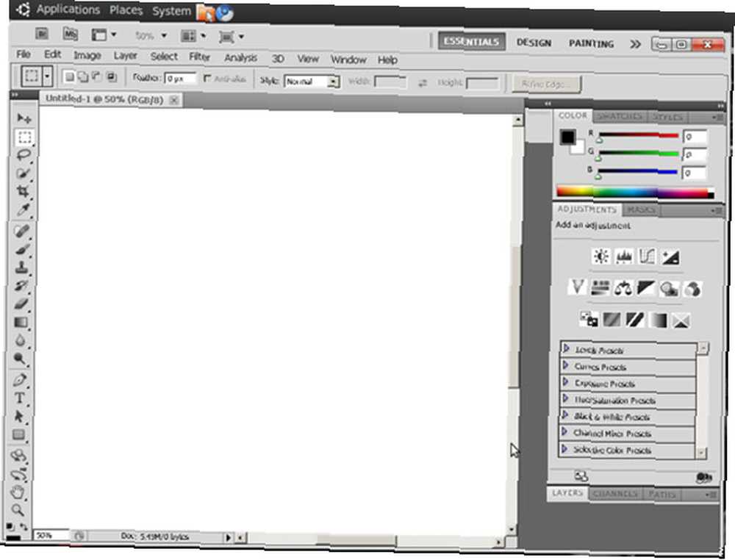Select the Pen tool

pos(20,380)
